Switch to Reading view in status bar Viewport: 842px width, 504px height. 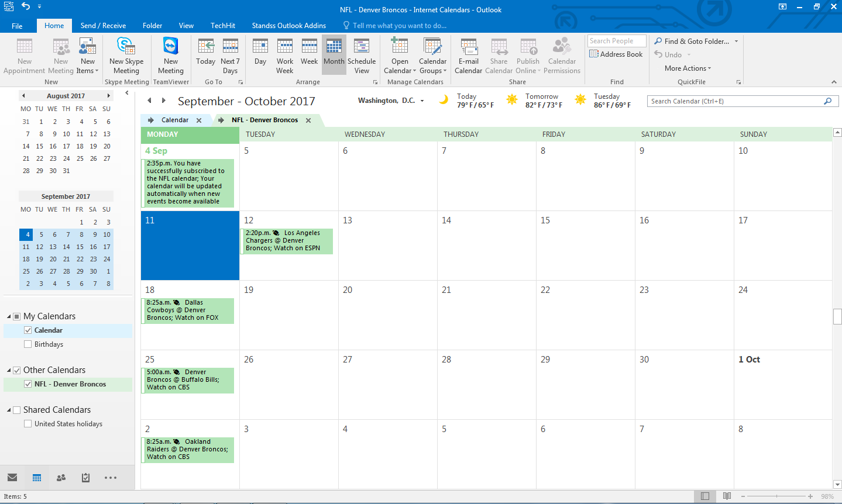pyautogui.click(x=727, y=496)
